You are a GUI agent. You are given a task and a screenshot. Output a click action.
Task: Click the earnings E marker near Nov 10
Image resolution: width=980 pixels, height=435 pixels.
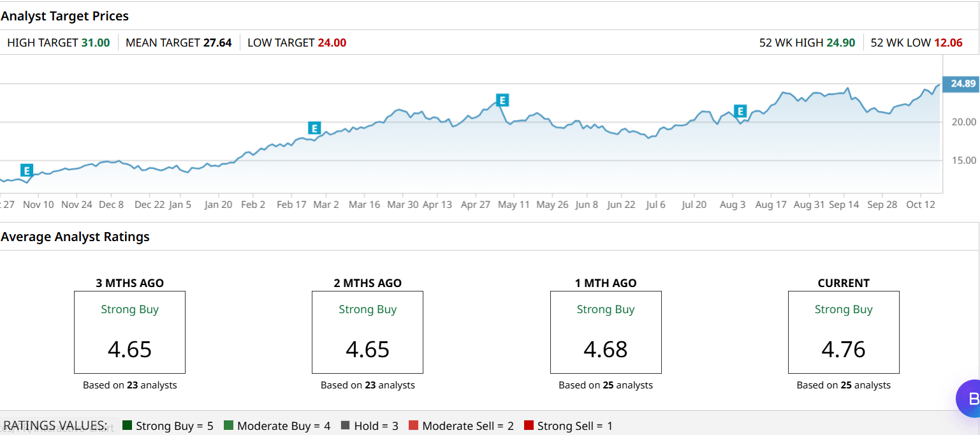pos(26,170)
